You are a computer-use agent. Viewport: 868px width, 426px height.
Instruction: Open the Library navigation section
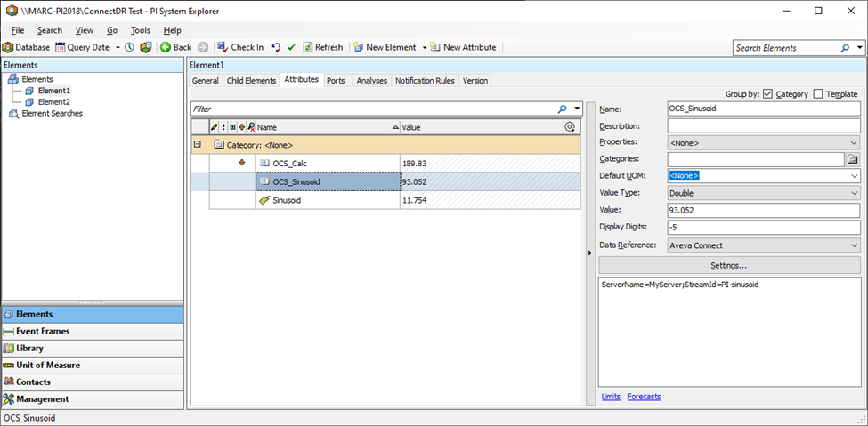click(x=92, y=348)
